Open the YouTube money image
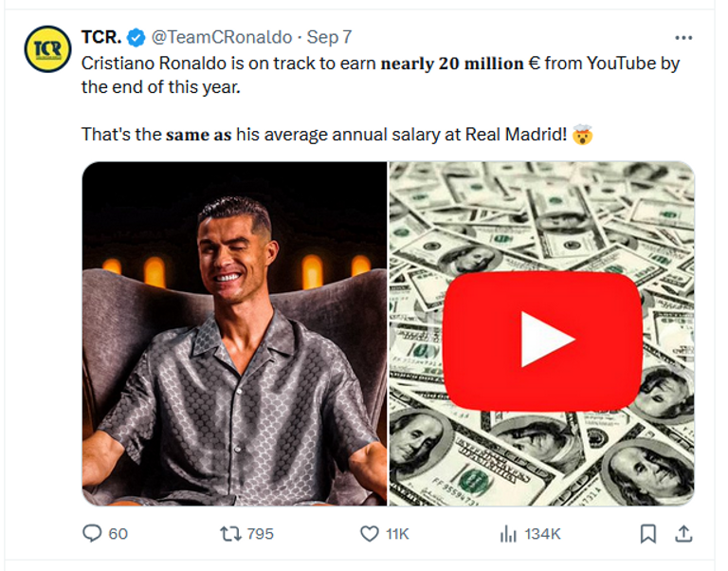This screenshot has width=728, height=571. pos(541,334)
